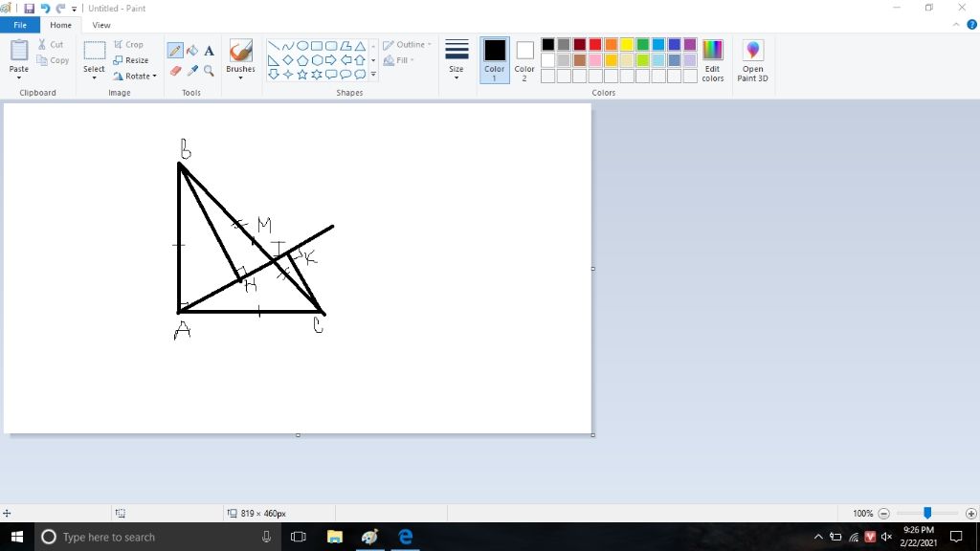Open File Explorer from taskbar

[x=334, y=537]
